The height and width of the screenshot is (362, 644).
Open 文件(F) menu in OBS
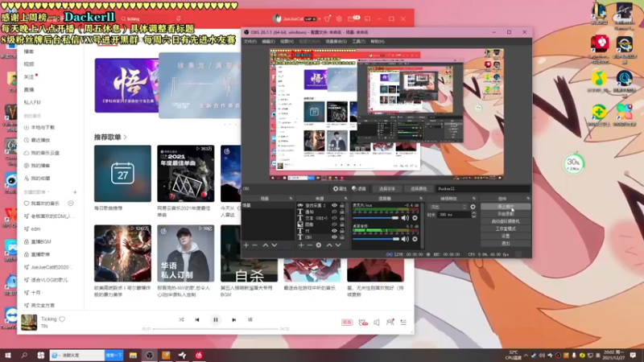click(x=250, y=42)
